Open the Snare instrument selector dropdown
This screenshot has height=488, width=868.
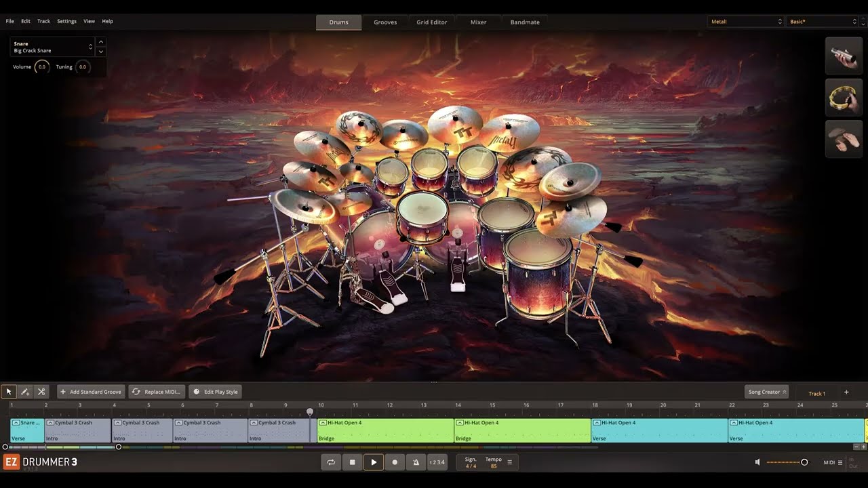pos(52,47)
